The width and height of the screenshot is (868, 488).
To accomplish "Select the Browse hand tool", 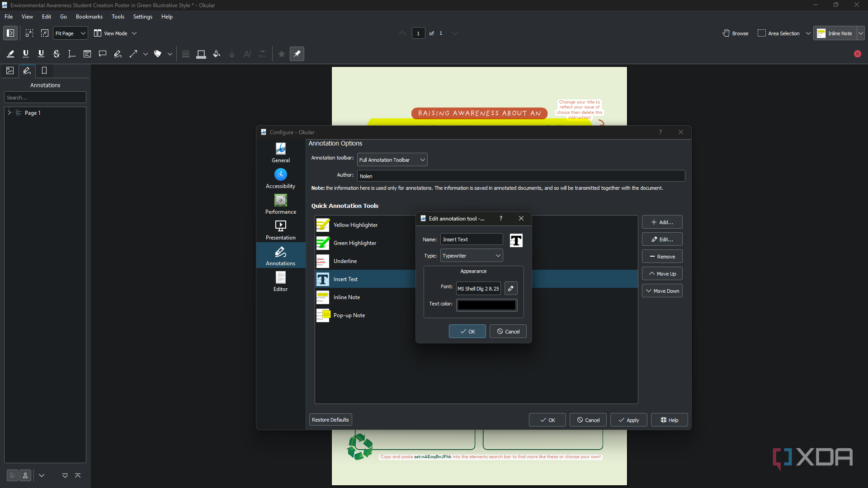I will tap(736, 33).
